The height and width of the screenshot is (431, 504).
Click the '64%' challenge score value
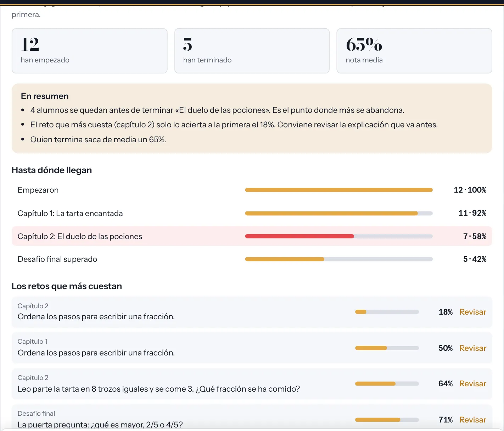pyautogui.click(x=446, y=384)
